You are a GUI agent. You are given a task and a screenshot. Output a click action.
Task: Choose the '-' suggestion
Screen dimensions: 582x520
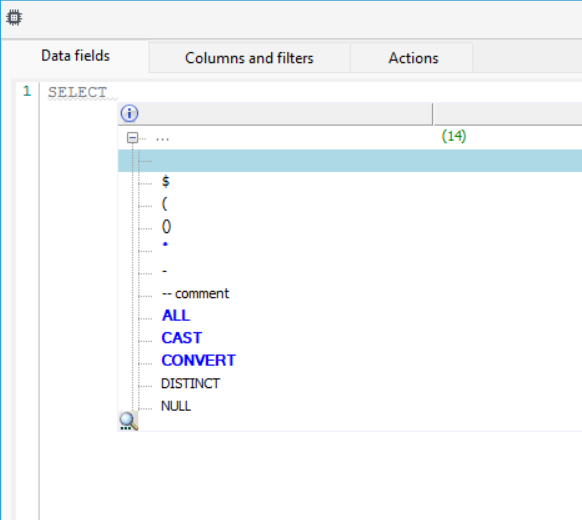164,271
